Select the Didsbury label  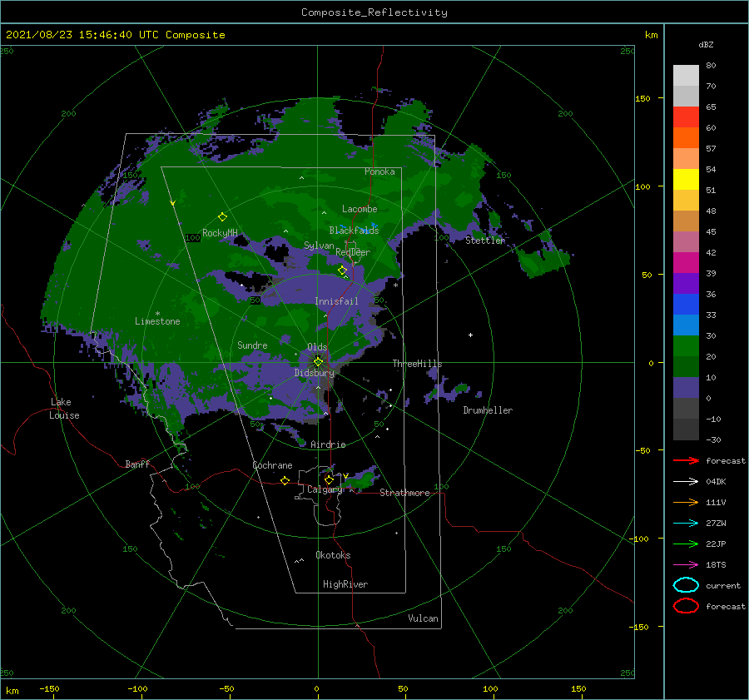point(314,373)
